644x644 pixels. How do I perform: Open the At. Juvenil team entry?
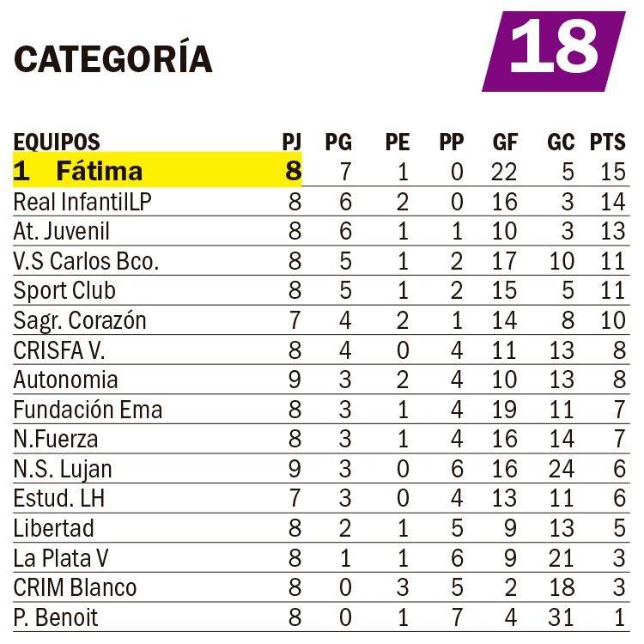(x=62, y=231)
